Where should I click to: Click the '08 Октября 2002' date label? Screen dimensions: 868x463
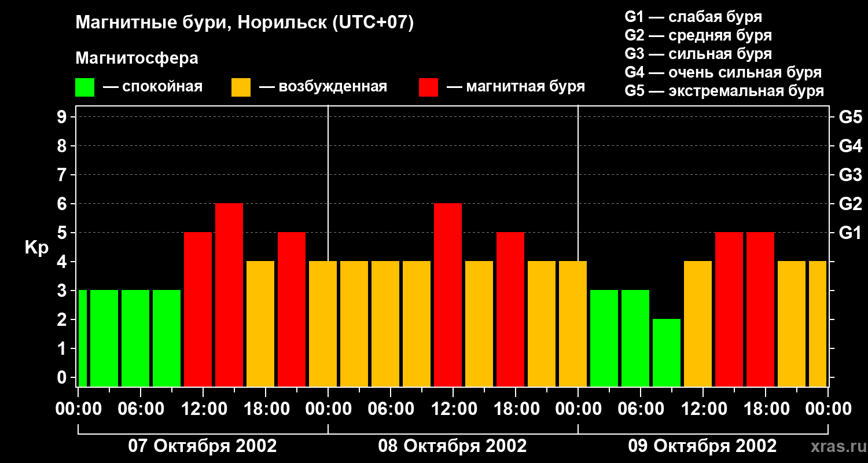tap(453, 446)
